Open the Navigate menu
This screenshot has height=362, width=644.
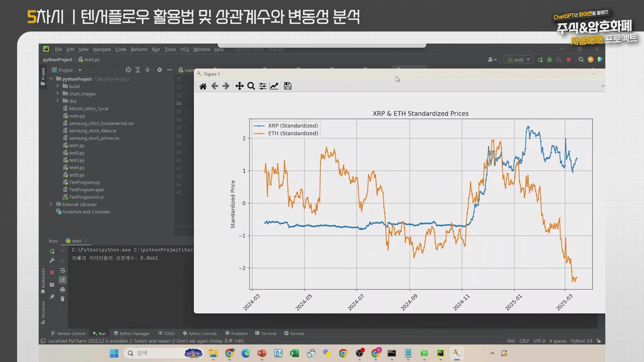click(x=102, y=49)
